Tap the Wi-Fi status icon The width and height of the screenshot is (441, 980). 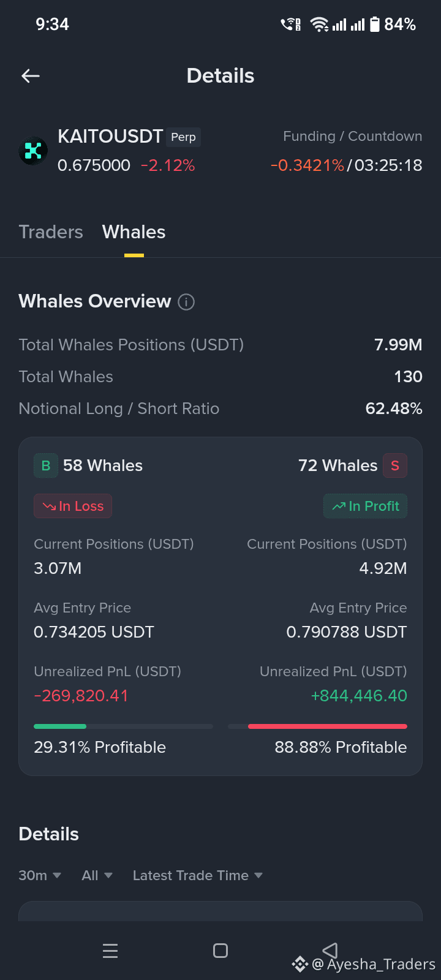tap(319, 24)
